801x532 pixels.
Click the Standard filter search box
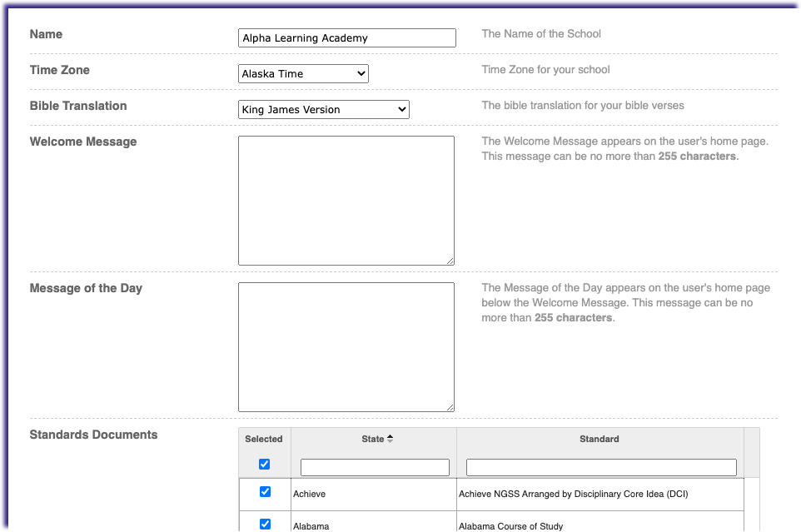(600, 467)
